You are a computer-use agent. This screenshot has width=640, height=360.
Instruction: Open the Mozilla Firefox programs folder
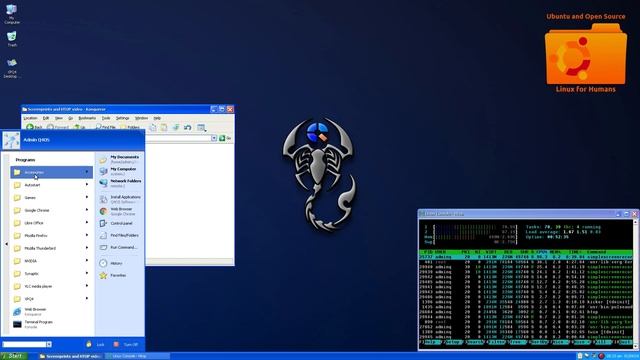point(51,236)
